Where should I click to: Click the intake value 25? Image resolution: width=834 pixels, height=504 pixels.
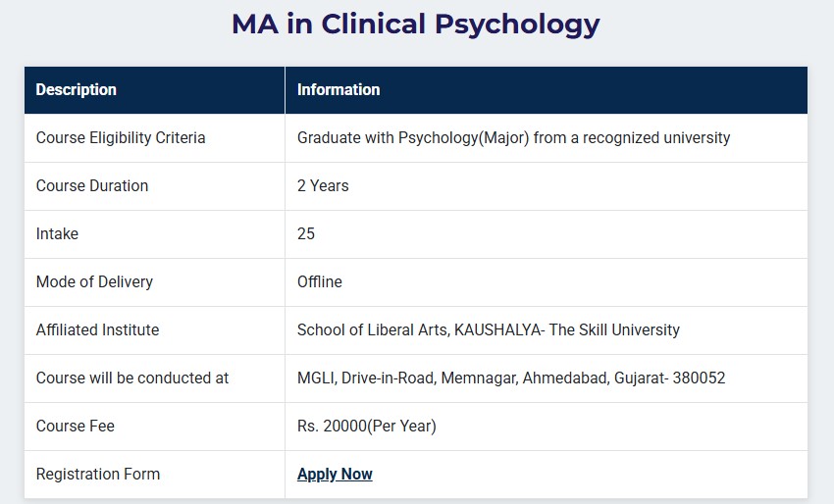306,234
